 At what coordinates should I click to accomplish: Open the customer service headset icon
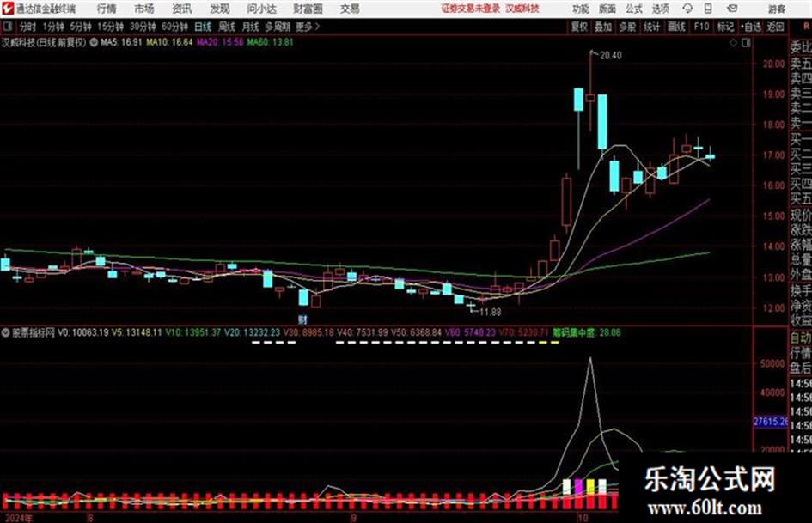[x=687, y=9]
